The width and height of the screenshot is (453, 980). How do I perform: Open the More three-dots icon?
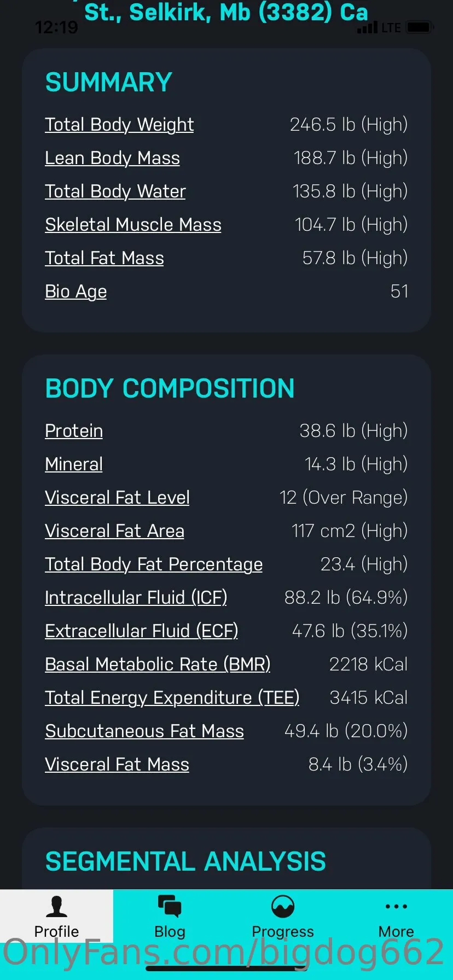(396, 906)
